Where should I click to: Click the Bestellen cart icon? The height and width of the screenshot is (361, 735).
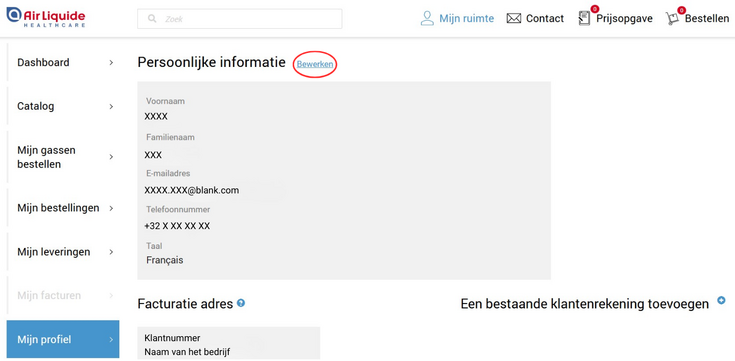tap(672, 18)
